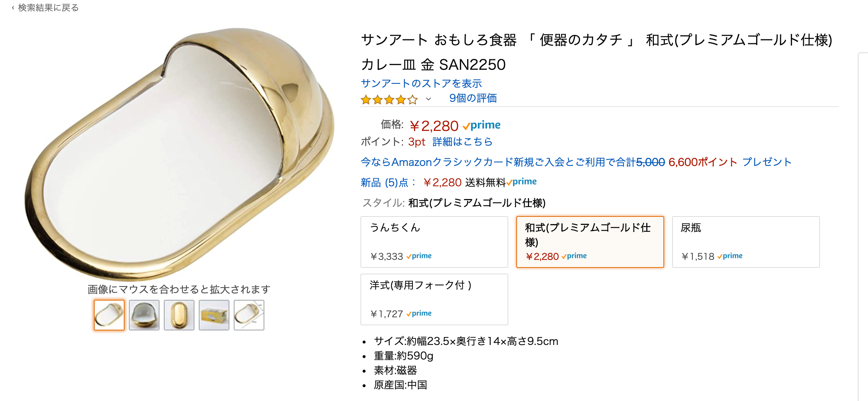Viewport: 868px width, 401px height.
Task: Open the 9個の評価 reviews link
Action: pos(473,98)
